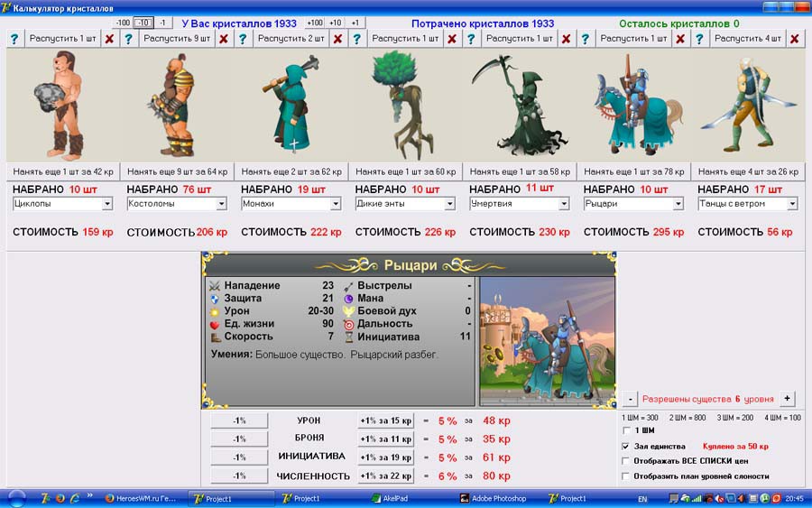Click the EN language indicator
Viewport: 812px width, 508px height.
tap(642, 499)
